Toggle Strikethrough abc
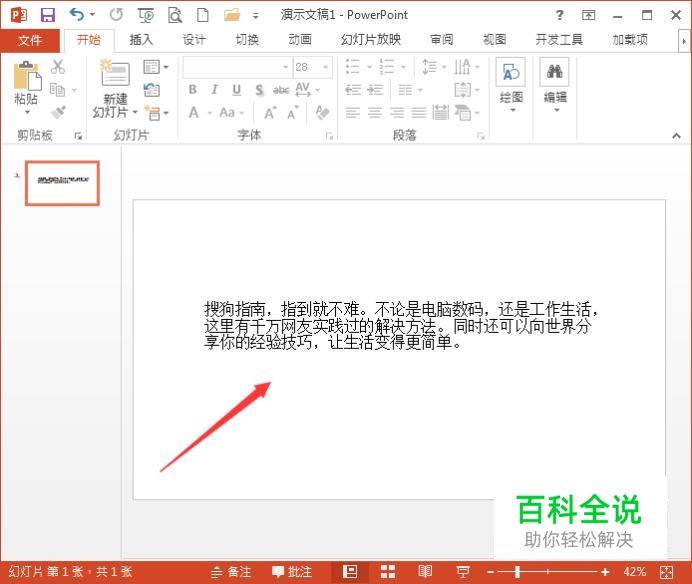692x584 pixels. [281, 90]
